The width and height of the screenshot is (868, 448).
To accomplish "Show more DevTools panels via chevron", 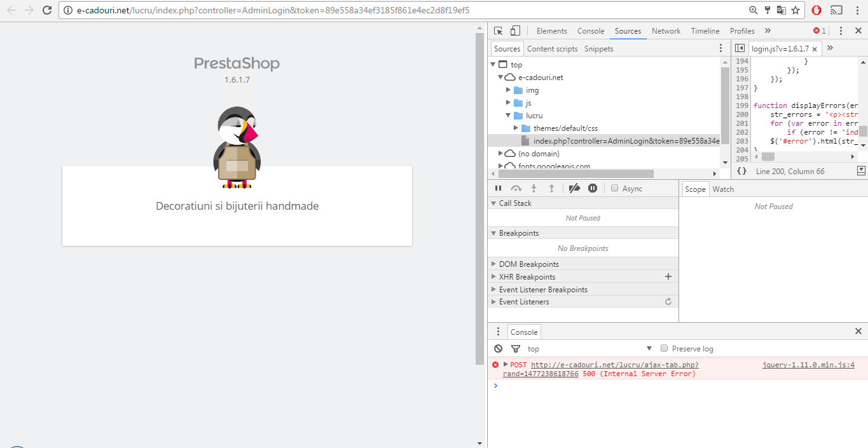I will pos(768,31).
